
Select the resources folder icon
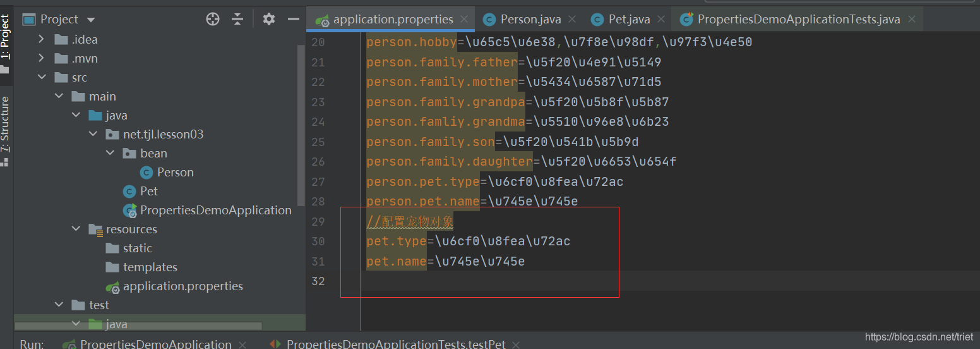95,229
